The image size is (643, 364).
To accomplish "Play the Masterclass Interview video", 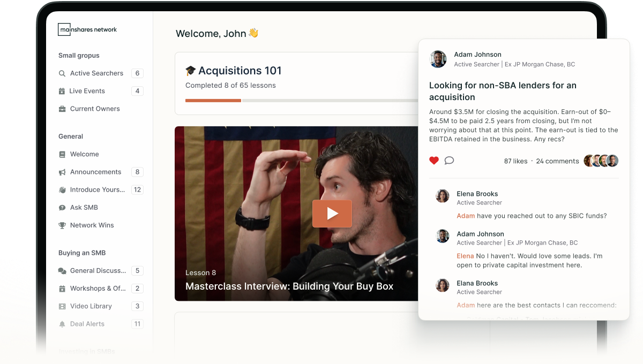I will [x=332, y=214].
